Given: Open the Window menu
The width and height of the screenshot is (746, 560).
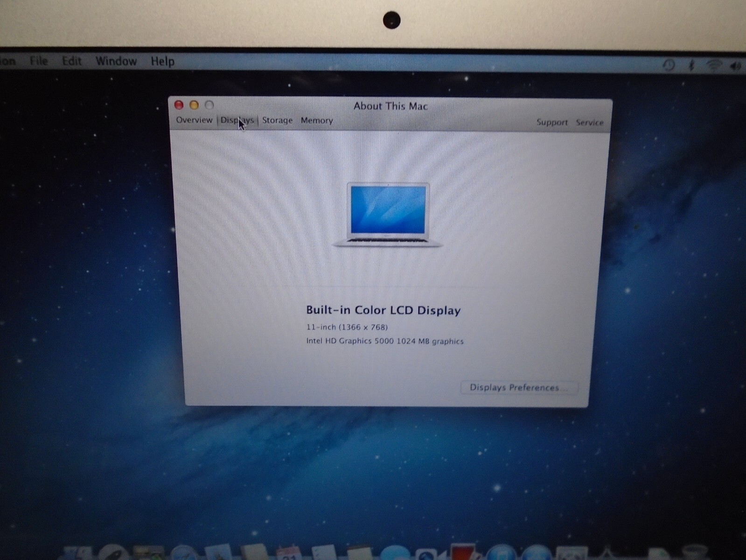Looking at the screenshot, I should (116, 61).
